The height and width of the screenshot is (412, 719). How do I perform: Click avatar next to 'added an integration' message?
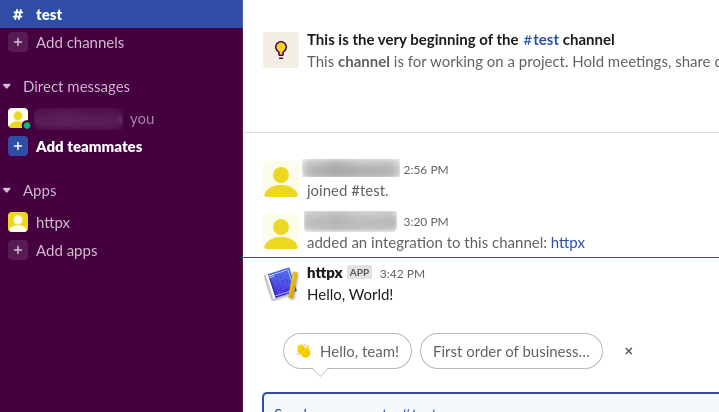281,231
